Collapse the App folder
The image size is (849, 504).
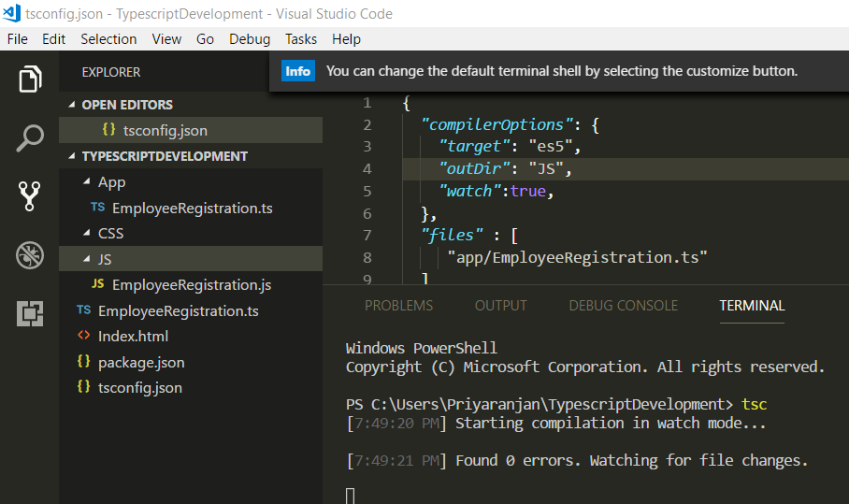pyautogui.click(x=111, y=182)
